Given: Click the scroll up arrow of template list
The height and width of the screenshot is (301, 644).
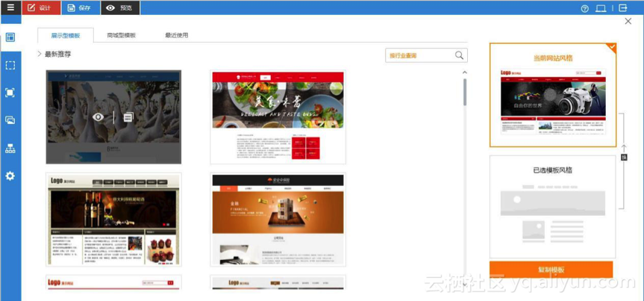Looking at the screenshot, I should point(465,73).
